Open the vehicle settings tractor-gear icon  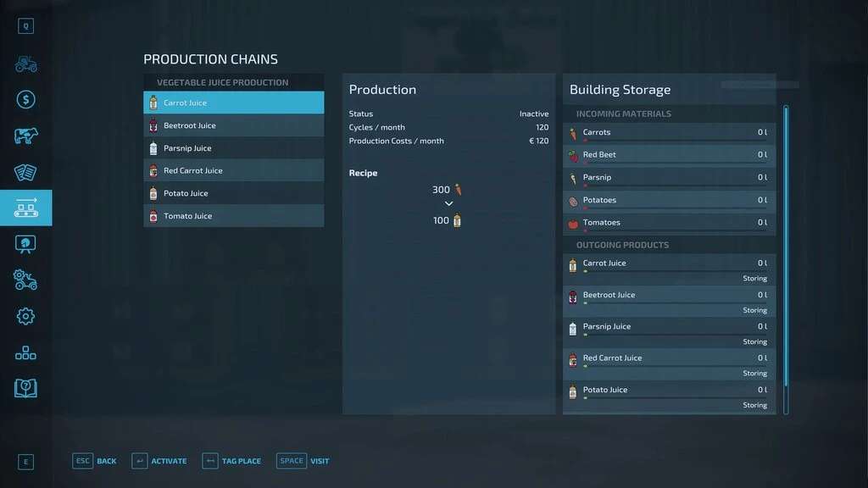[x=25, y=280]
